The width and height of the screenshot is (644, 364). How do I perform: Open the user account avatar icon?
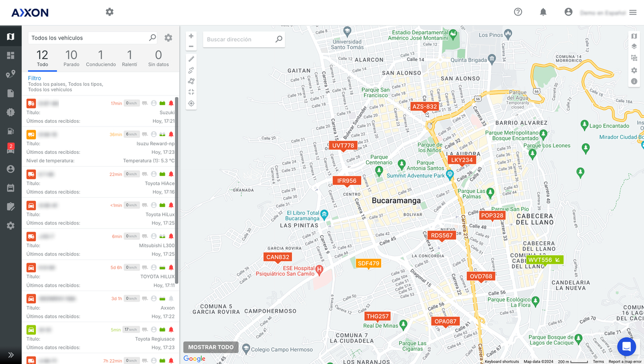[x=568, y=12]
